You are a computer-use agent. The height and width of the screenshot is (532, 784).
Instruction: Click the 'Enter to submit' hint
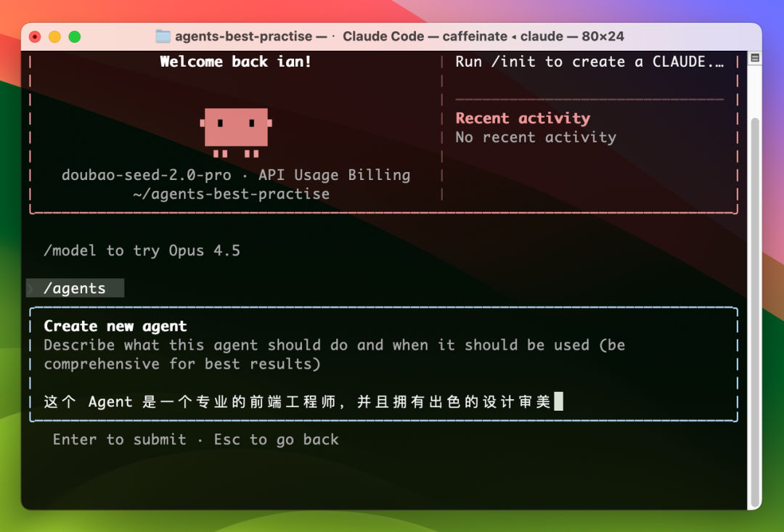tap(120, 440)
